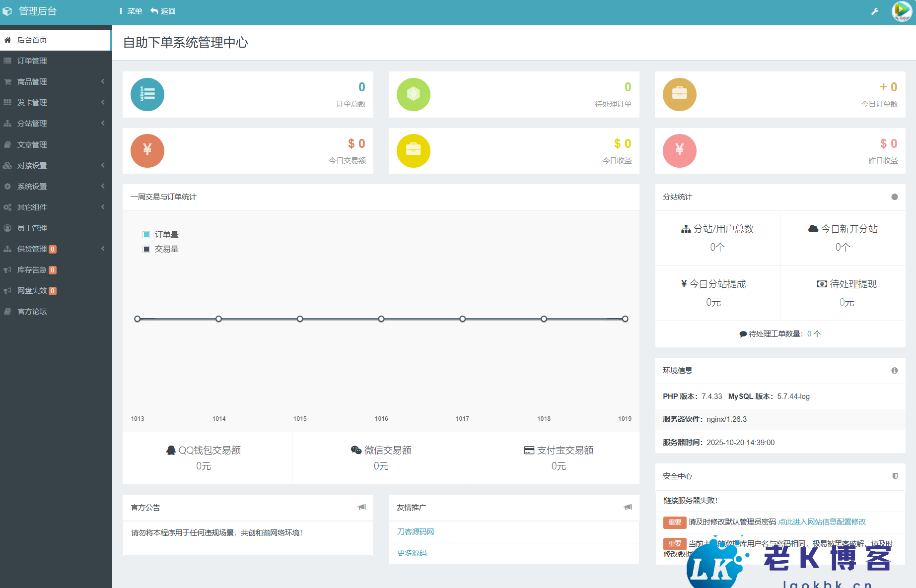Image resolution: width=916 pixels, height=588 pixels.
Task: Click the yellow briefcase today's income icon
Action: pyautogui.click(x=413, y=151)
